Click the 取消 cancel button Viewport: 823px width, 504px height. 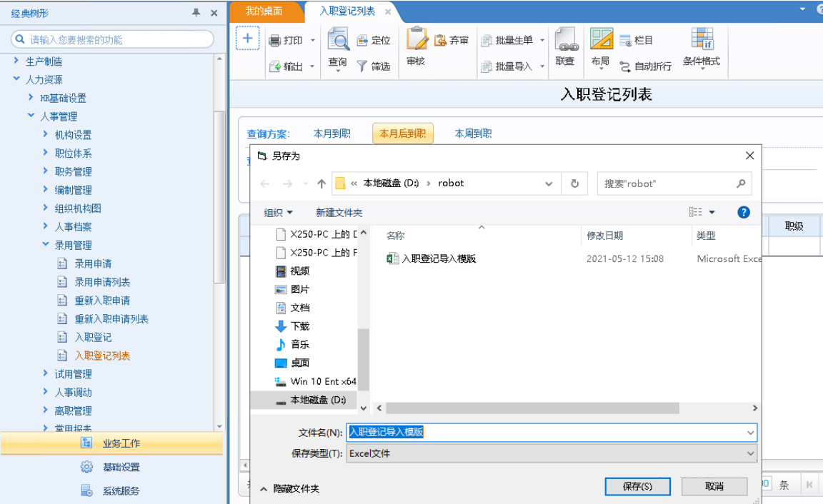[714, 486]
